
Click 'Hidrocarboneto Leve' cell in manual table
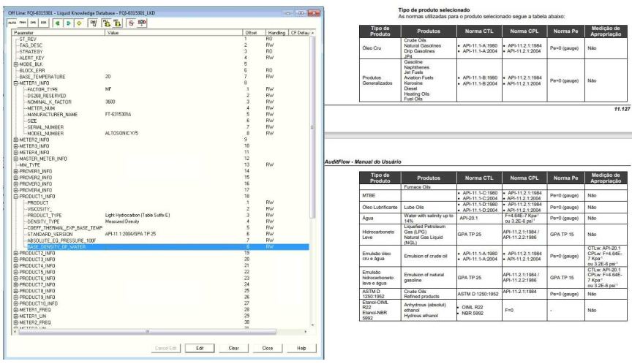pyautogui.click(x=380, y=235)
